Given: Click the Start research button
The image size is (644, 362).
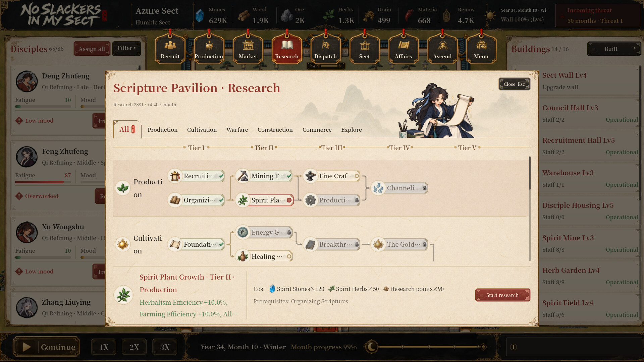Looking at the screenshot, I should pyautogui.click(x=502, y=295).
